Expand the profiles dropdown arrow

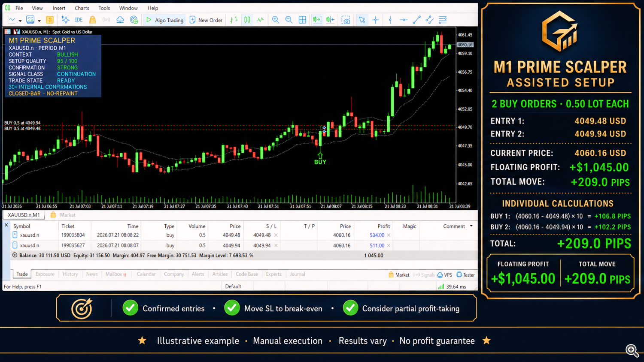coord(39,21)
